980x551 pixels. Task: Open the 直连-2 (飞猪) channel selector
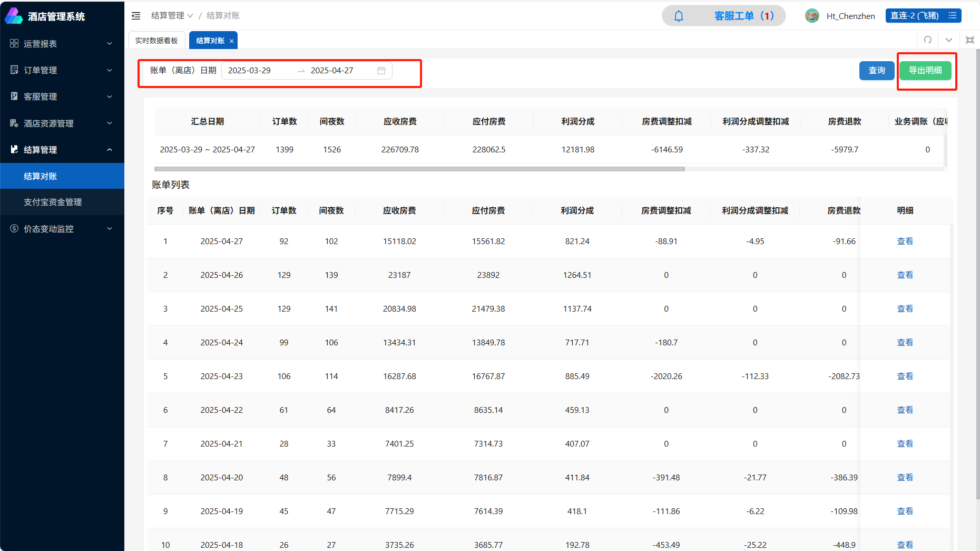pyautogui.click(x=923, y=16)
